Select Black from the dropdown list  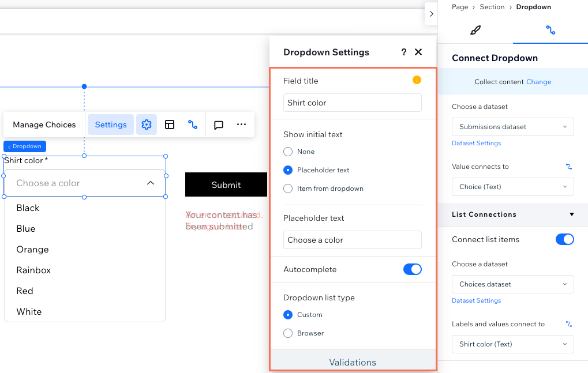pos(85,208)
